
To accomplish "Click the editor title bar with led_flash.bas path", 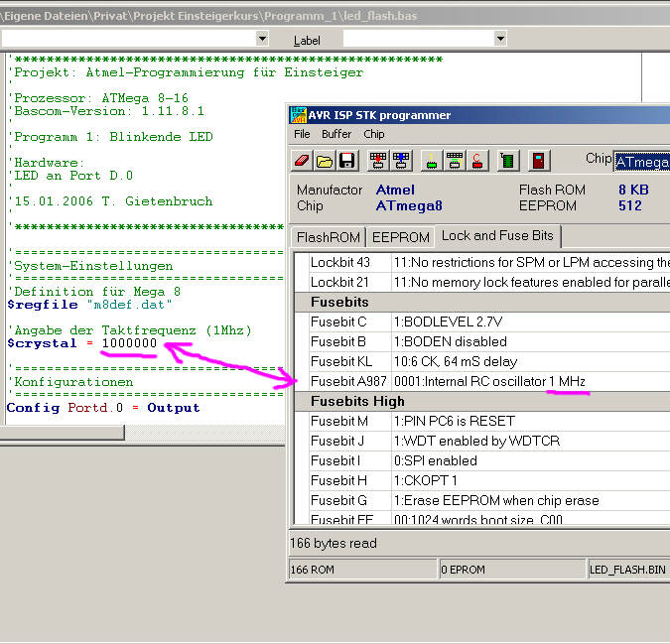I will click(x=335, y=16).
